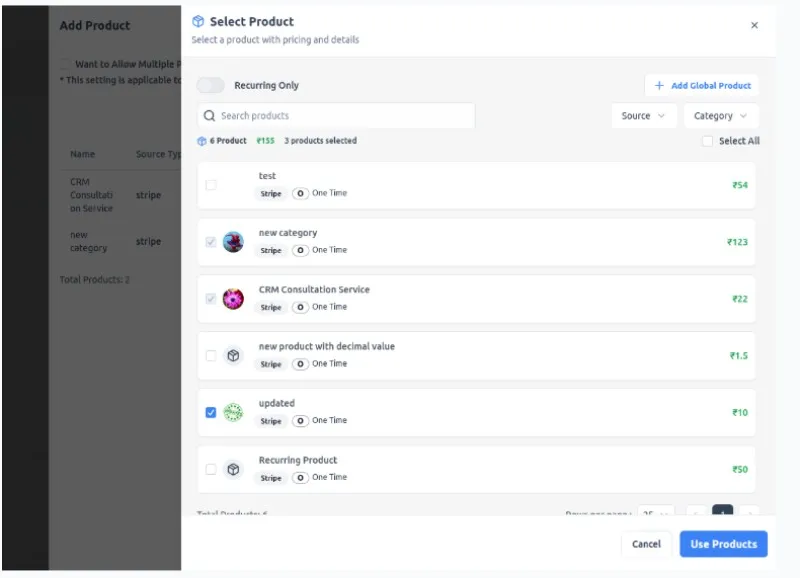Toggle the CRM Consultation Service checkbox
This screenshot has width=800, height=578.
point(211,299)
